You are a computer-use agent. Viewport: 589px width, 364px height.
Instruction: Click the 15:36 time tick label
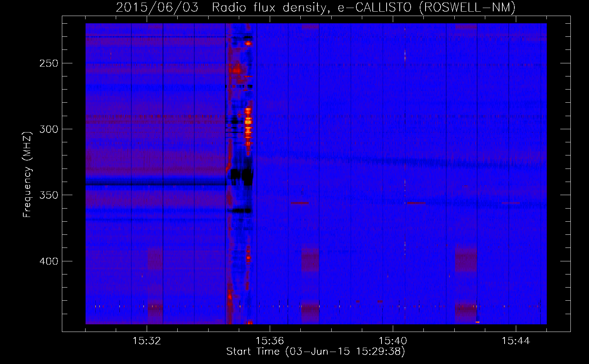270,341
